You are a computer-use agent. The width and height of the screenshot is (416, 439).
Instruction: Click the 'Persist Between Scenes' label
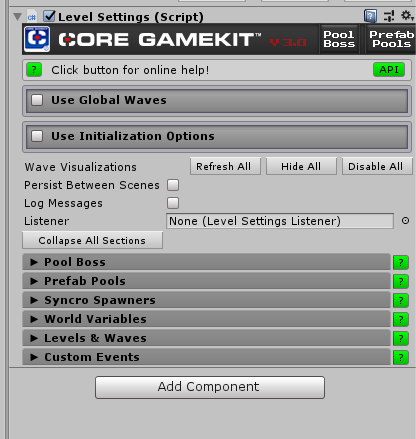click(x=92, y=185)
